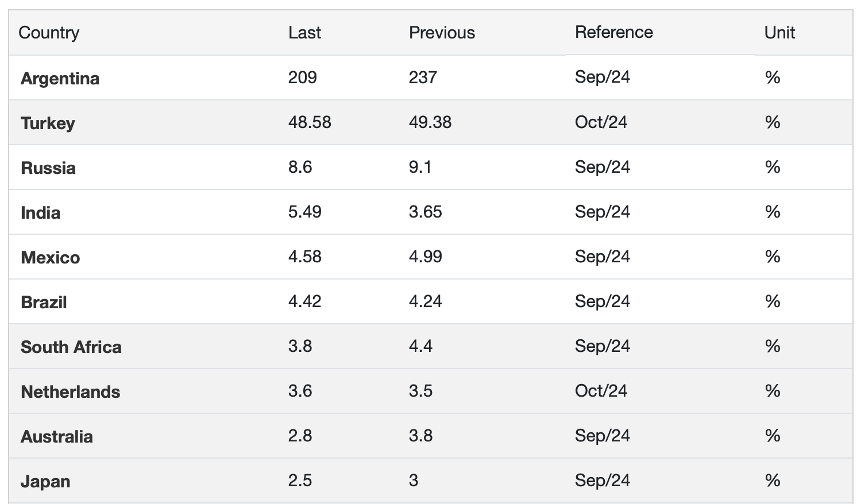
Task: Sort table by Unit column header
Action: point(779,32)
